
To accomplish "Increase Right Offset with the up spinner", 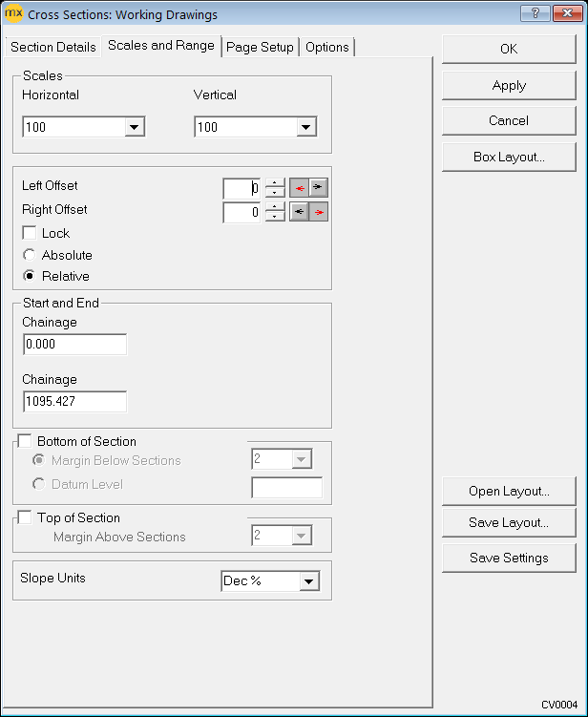I will tap(275, 207).
